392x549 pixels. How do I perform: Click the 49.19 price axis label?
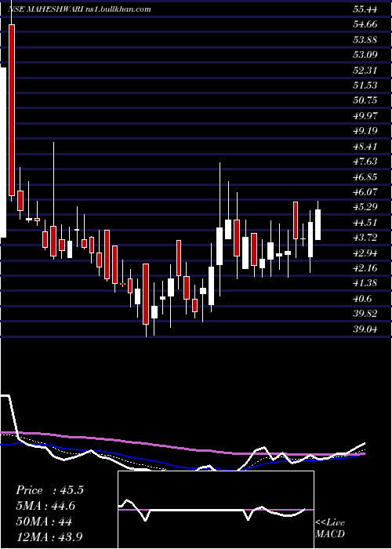tap(365, 131)
